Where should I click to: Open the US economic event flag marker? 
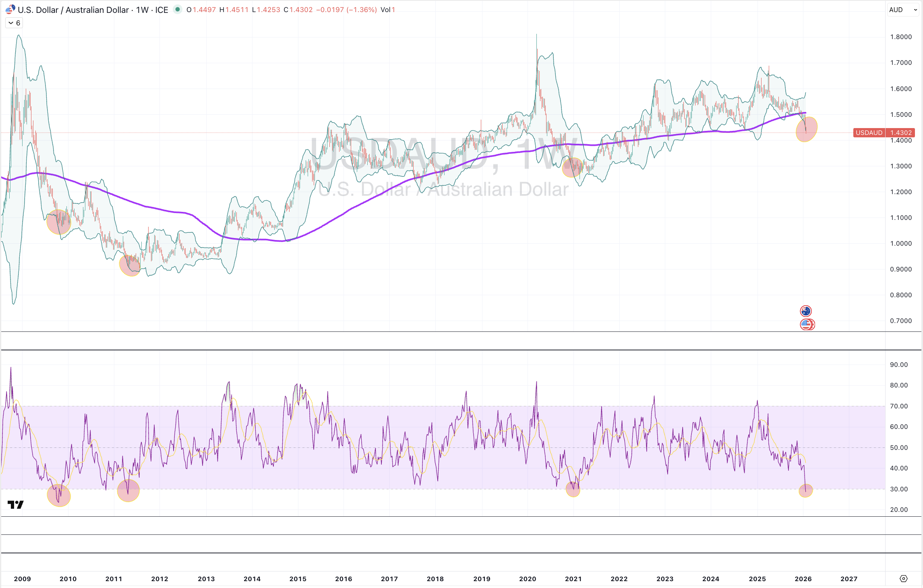click(x=807, y=324)
